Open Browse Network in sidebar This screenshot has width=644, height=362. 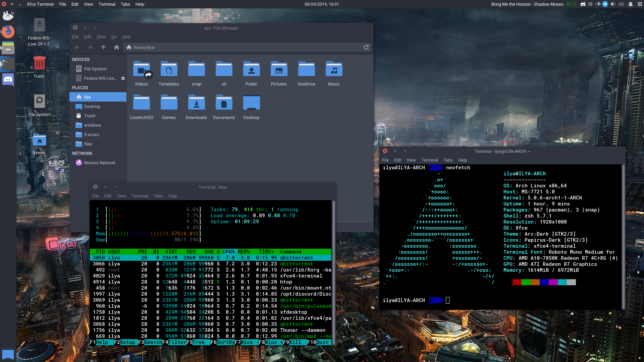pyautogui.click(x=100, y=163)
